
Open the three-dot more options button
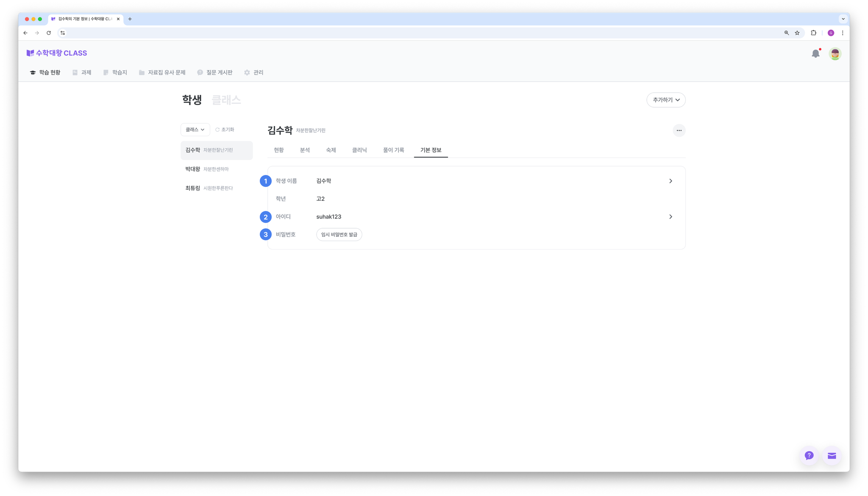(679, 130)
